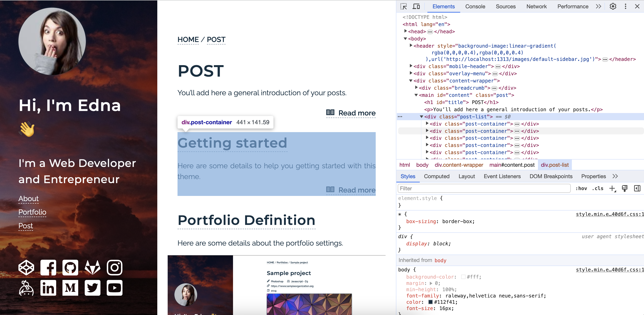The image size is (644, 315).
Task: Expand the header element node
Action: pos(411,46)
